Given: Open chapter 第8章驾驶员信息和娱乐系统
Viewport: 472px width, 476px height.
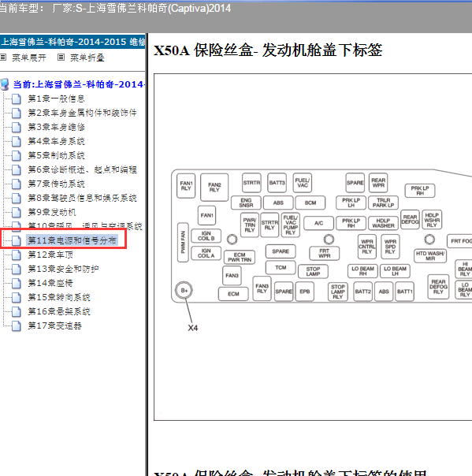Looking at the screenshot, I should 82,199.
